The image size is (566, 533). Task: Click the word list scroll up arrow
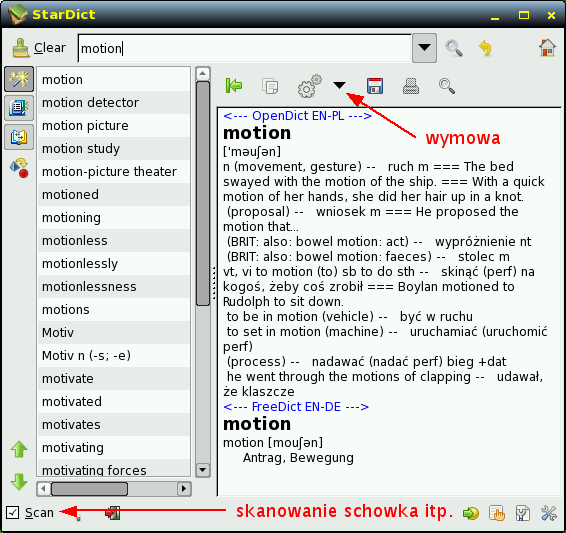[x=203, y=74]
